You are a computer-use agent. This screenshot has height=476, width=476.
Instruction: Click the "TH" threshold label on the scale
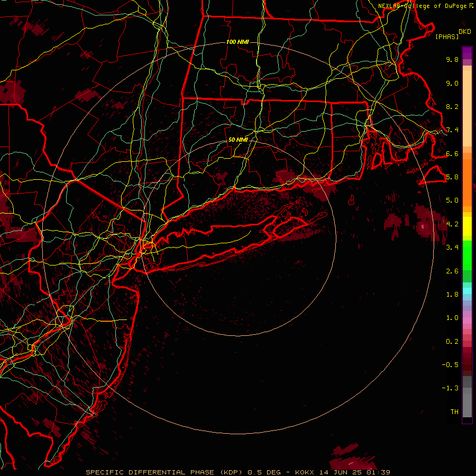[x=454, y=412]
